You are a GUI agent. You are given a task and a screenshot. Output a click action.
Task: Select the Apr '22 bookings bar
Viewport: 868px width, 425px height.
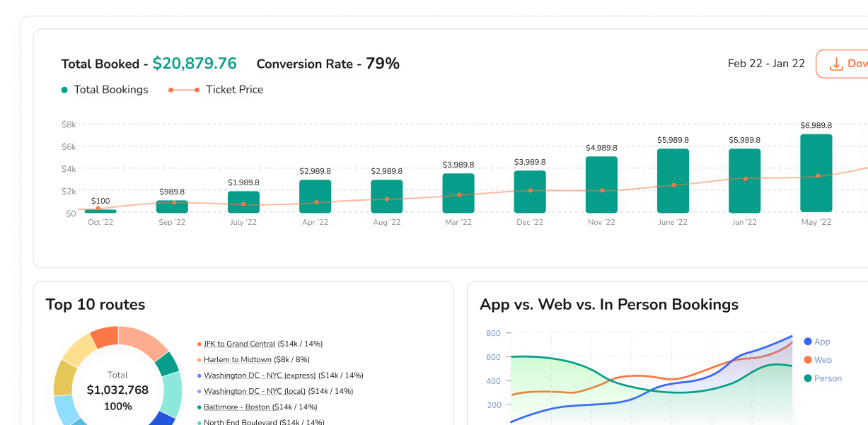(x=315, y=197)
